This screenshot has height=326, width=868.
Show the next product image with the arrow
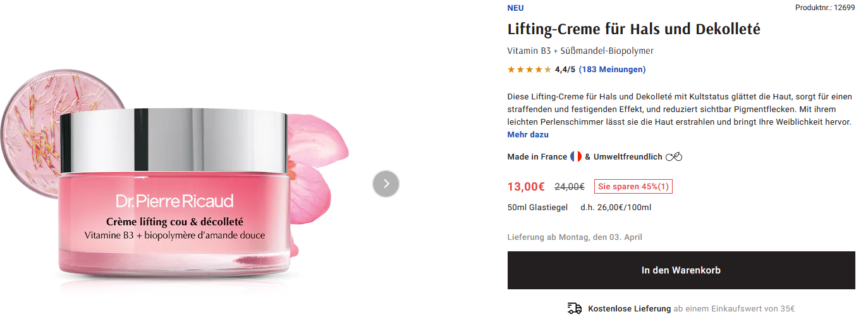click(x=386, y=184)
